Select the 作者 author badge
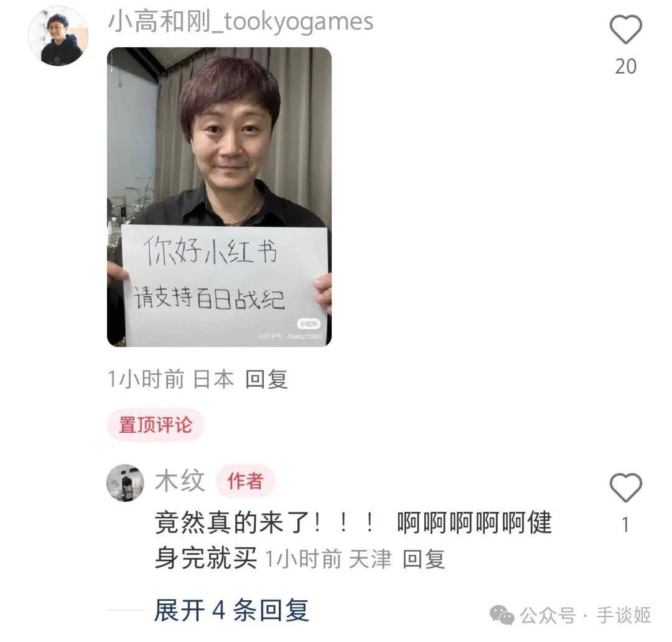This screenshot has height=642, width=672. click(x=245, y=480)
